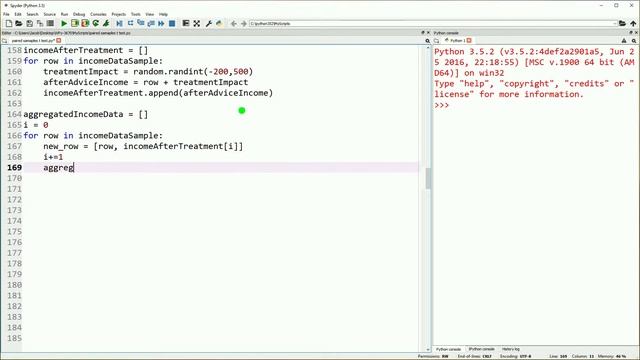Switch to the History log tab
Screen dimensions: 640x360
[x=511, y=349]
